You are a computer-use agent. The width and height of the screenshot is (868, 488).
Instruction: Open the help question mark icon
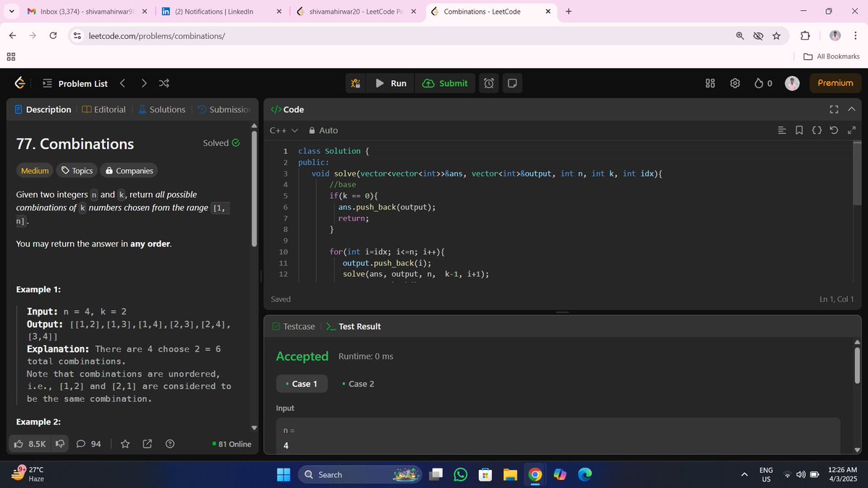point(170,444)
